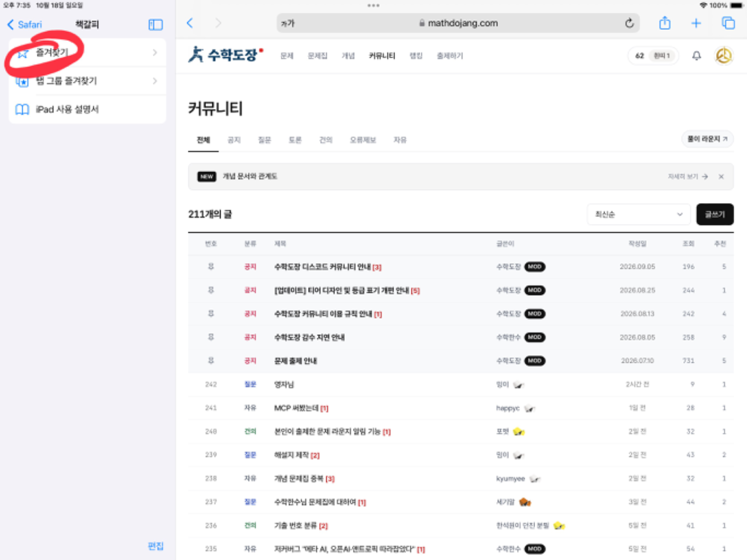The width and height of the screenshot is (747, 560).
Task: Switch to the 질문 tab
Action: (x=265, y=140)
